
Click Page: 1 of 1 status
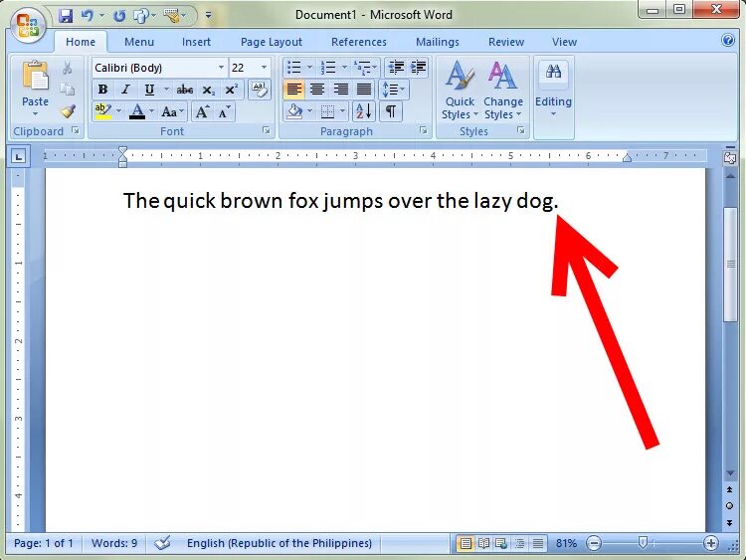(x=44, y=543)
